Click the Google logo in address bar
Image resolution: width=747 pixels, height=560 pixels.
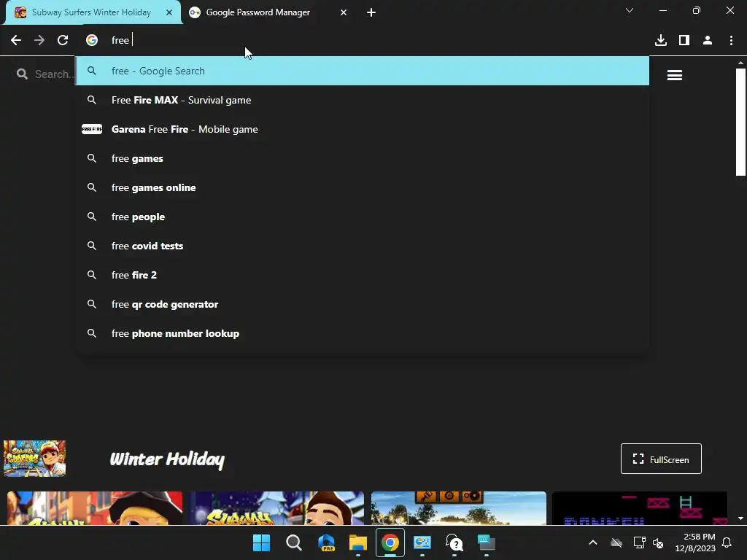[92, 41]
